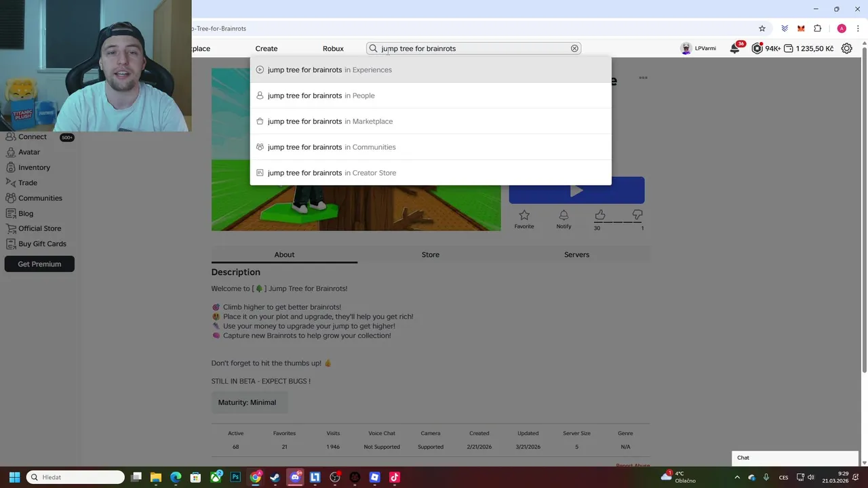Open Photoshop from the taskbar
868x488 pixels.
click(235, 477)
